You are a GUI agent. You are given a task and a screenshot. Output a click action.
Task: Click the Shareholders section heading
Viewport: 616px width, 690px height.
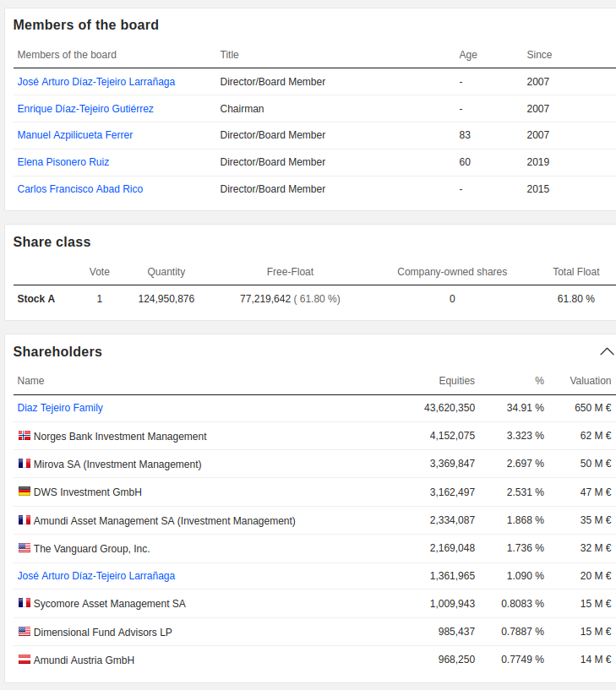57,351
